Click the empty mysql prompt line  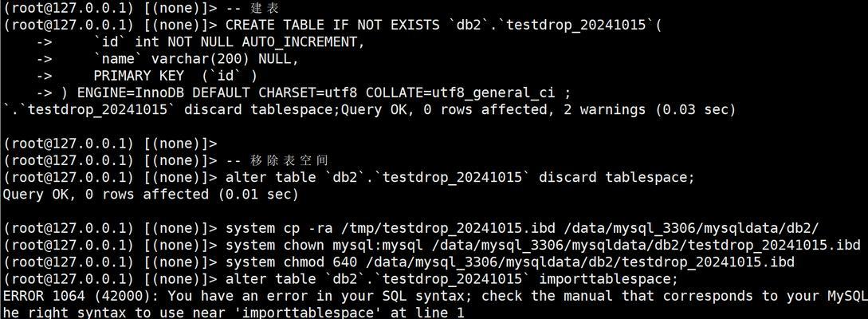pos(110,144)
